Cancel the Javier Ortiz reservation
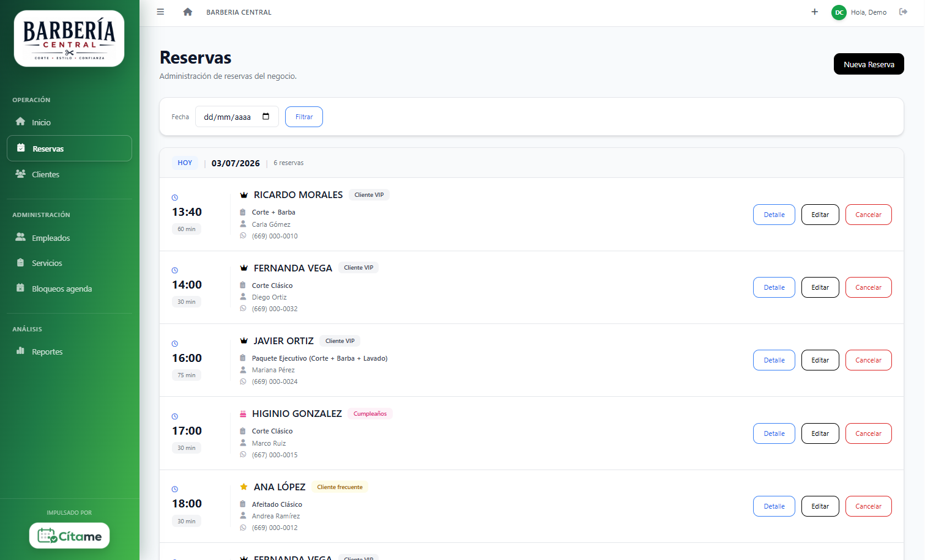Screen dimensions: 925x560 [868, 360]
